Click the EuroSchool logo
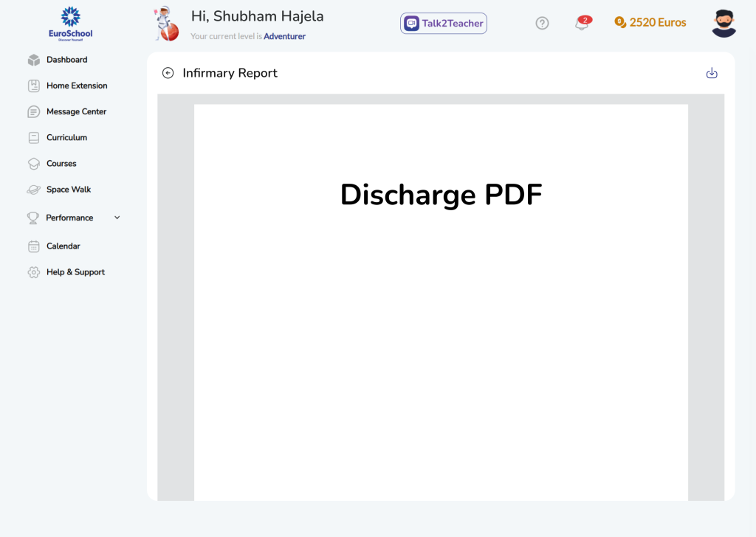This screenshot has width=756, height=537. pos(71,24)
